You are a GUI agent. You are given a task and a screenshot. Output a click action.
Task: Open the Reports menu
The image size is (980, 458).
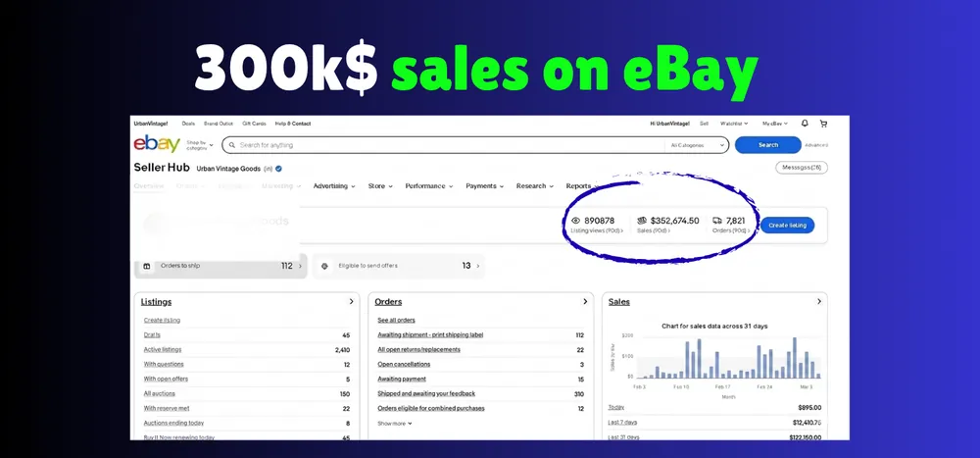[x=581, y=185]
